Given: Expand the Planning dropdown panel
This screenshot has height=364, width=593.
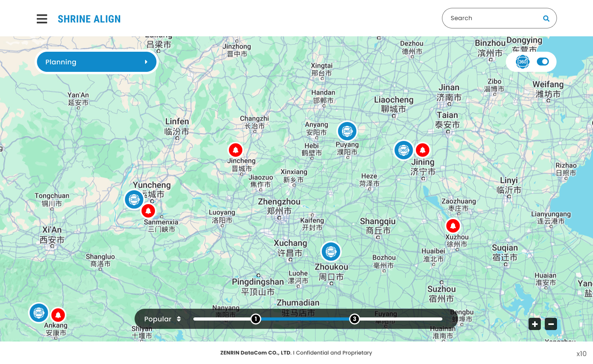Looking at the screenshot, I should (x=96, y=62).
